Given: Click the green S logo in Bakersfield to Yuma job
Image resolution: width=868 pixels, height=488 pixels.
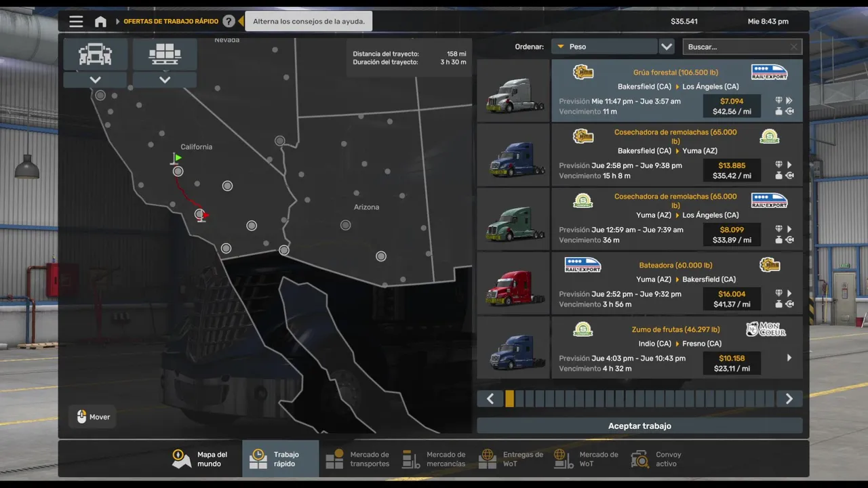Looking at the screenshot, I should [x=770, y=137].
